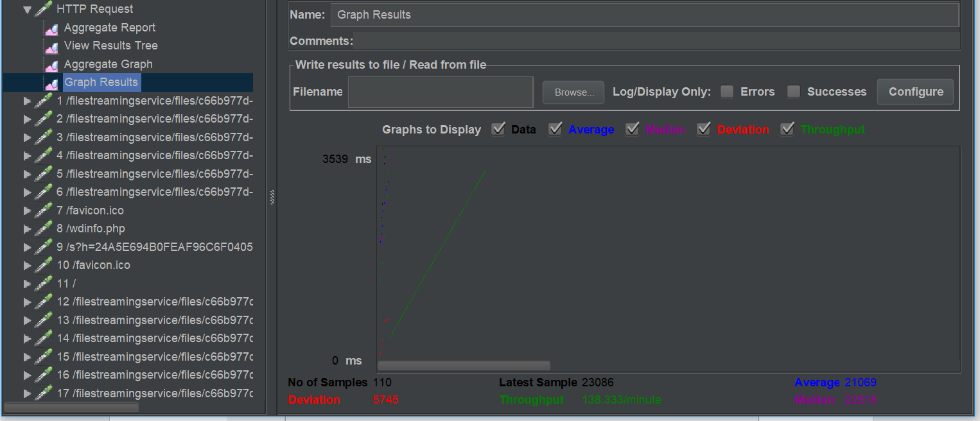The height and width of the screenshot is (421, 980).
Task: Click the sampler icon for 10 /favicon.ico
Action: click(44, 265)
